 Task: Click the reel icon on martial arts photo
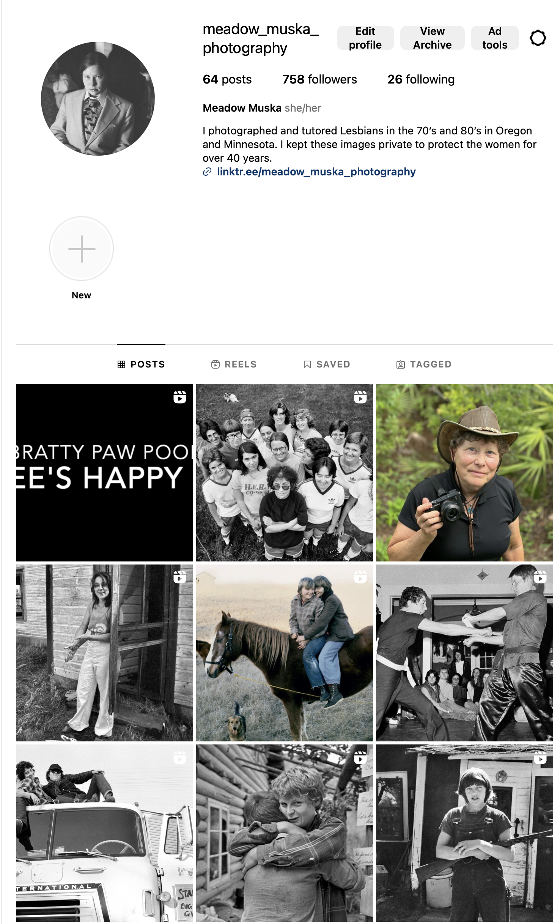(x=540, y=577)
